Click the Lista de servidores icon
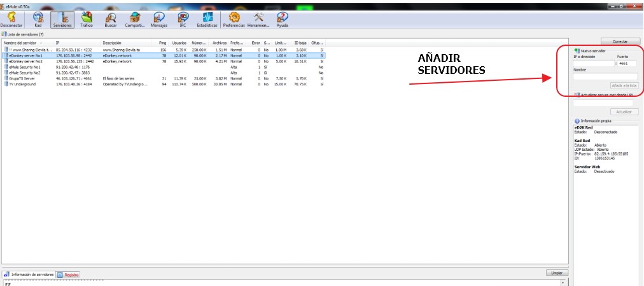644x286 pixels. click(x=4, y=34)
